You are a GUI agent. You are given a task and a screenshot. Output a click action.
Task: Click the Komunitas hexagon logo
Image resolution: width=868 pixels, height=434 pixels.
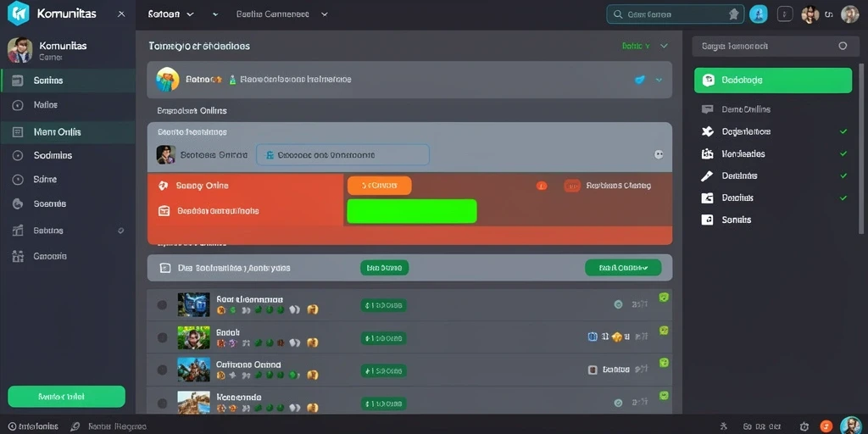pyautogui.click(x=19, y=14)
